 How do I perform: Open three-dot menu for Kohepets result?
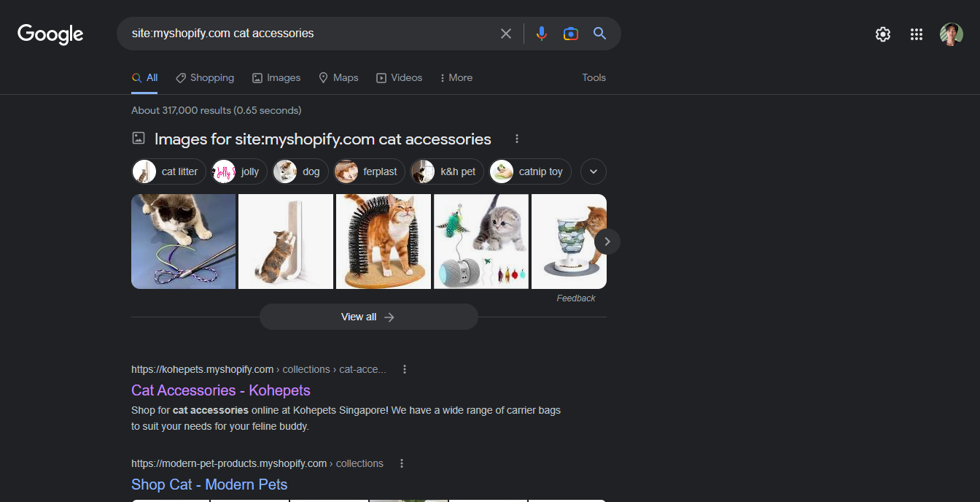click(405, 369)
